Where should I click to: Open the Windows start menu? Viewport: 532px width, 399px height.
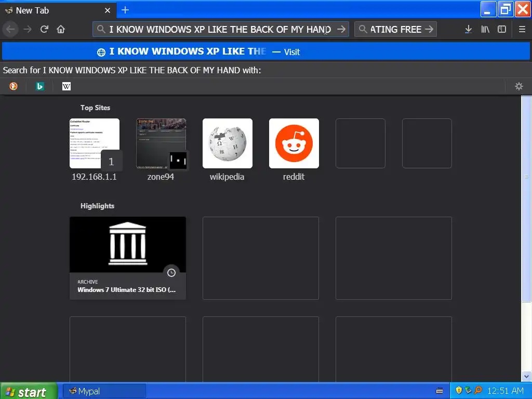(29, 391)
